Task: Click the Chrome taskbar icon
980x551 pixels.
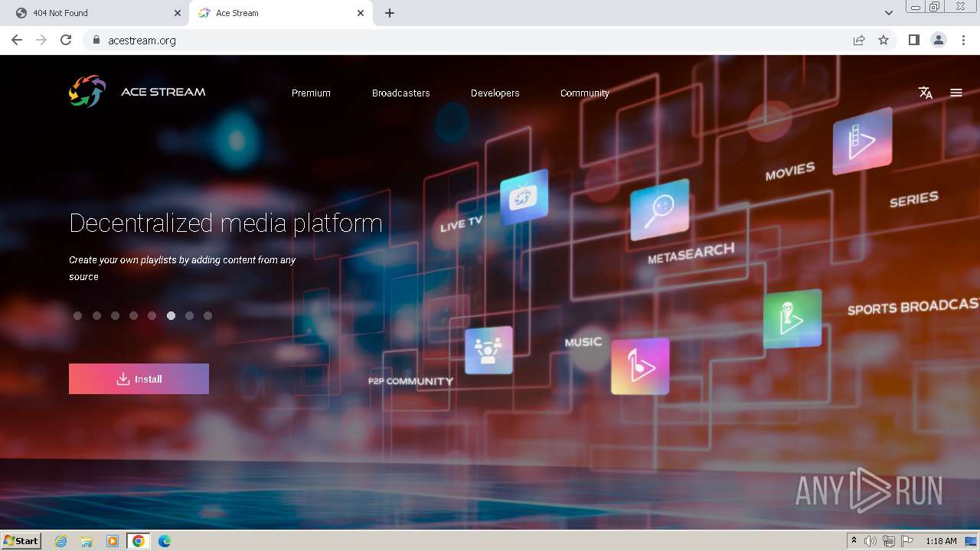Action: click(139, 541)
